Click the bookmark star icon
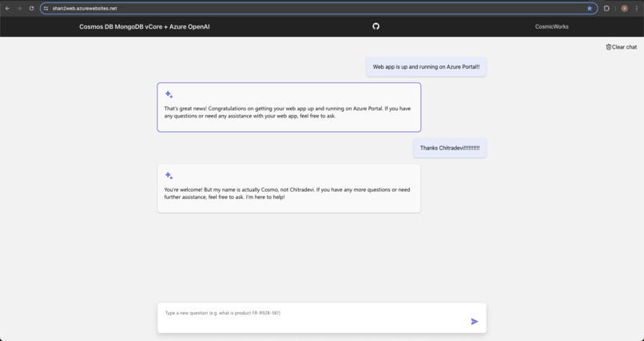The image size is (644, 341). [x=590, y=8]
